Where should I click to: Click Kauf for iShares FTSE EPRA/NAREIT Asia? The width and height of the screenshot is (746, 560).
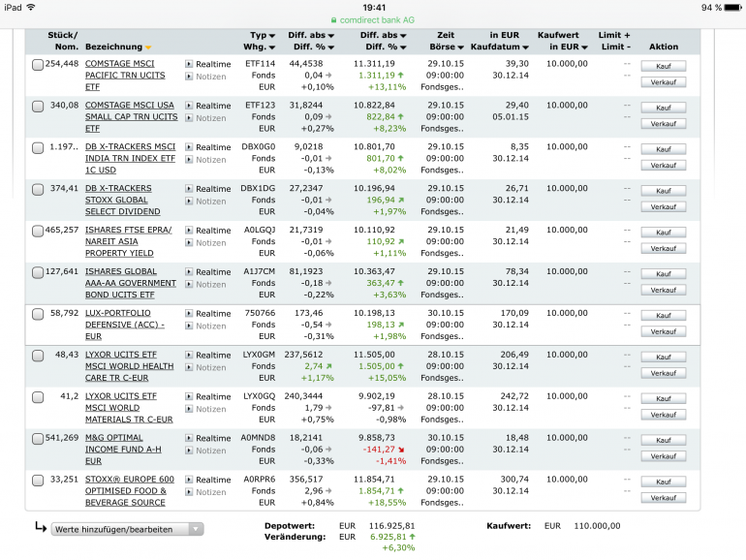[x=664, y=233]
